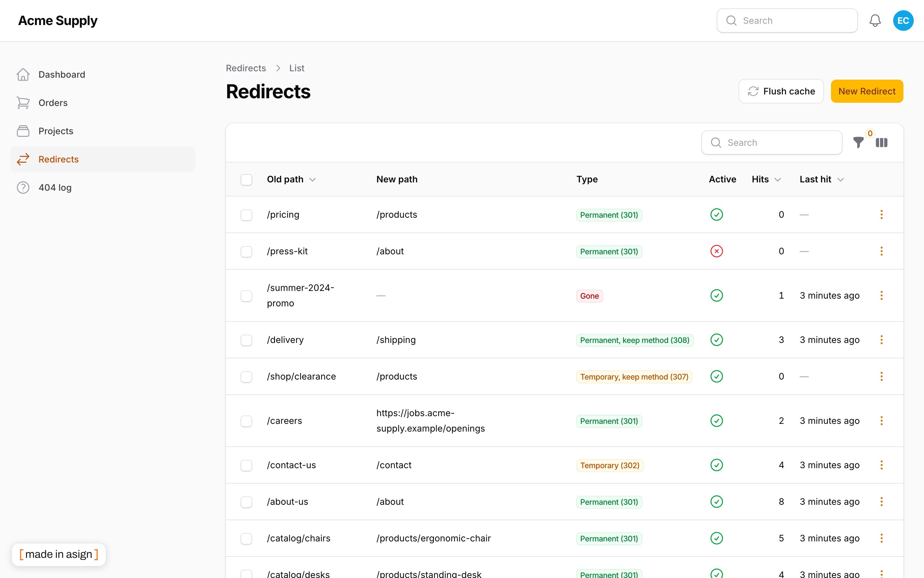Sort by the Last hit column
This screenshot has width=924, height=578.
[x=821, y=179]
